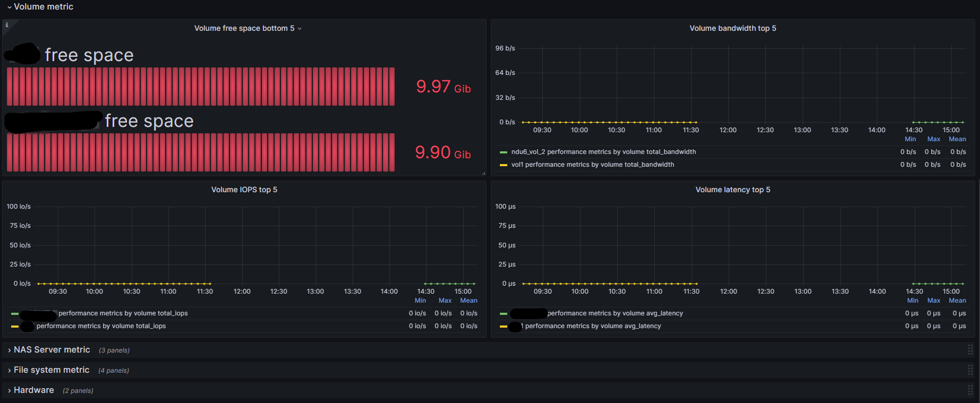Click the 12:00 tick on IOPS chart
980x403 pixels.
coord(242,291)
